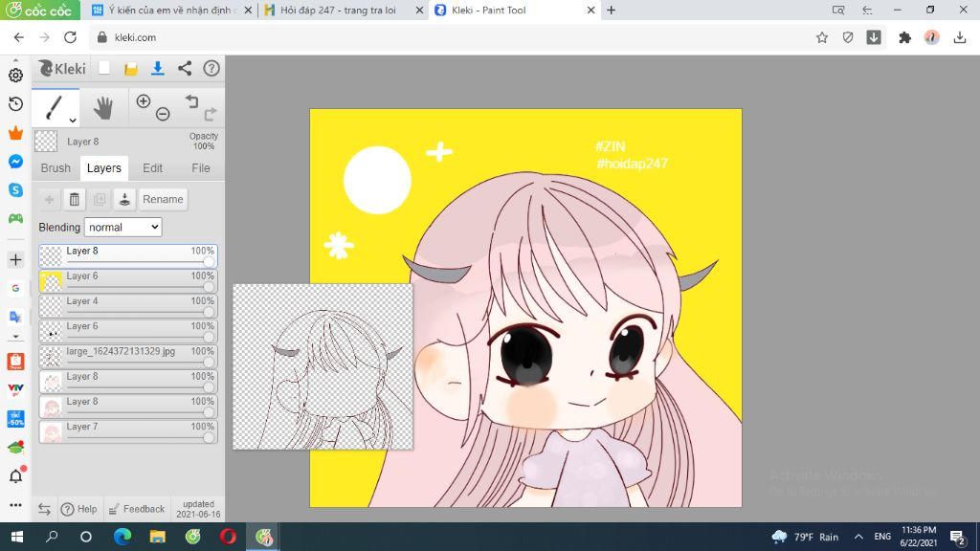Open an image file folder icon
This screenshot has height=551, width=980.
click(x=130, y=69)
